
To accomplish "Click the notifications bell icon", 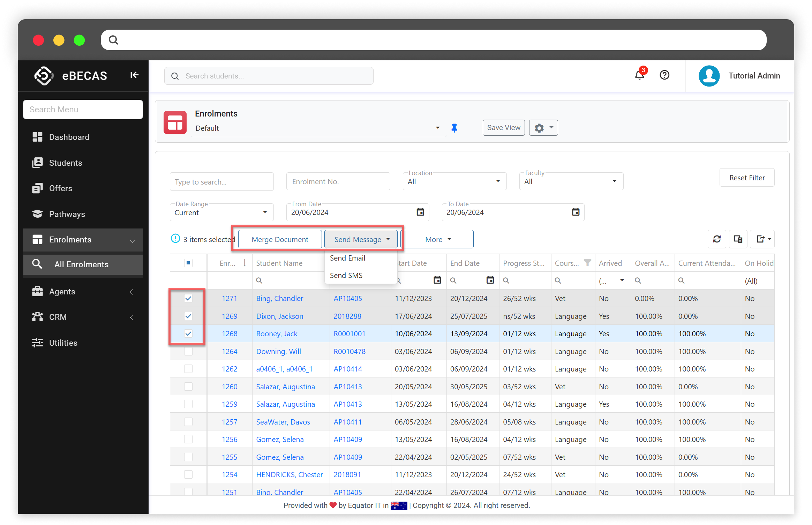I will 639,75.
